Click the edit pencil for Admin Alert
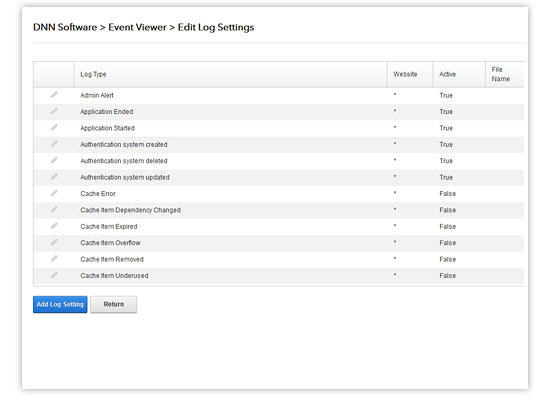Screen dimensions: 550x405 point(54,95)
